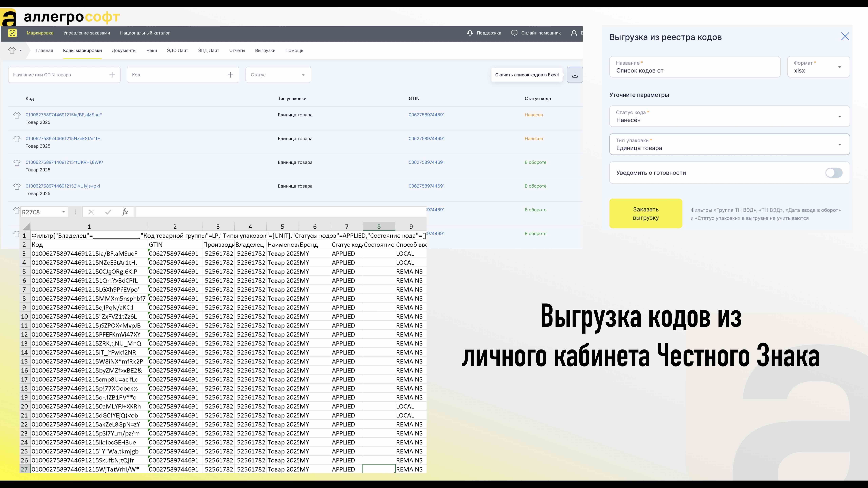The width and height of the screenshot is (868, 488).
Task: Click the Статус кода column header
Action: pyautogui.click(x=537, y=99)
